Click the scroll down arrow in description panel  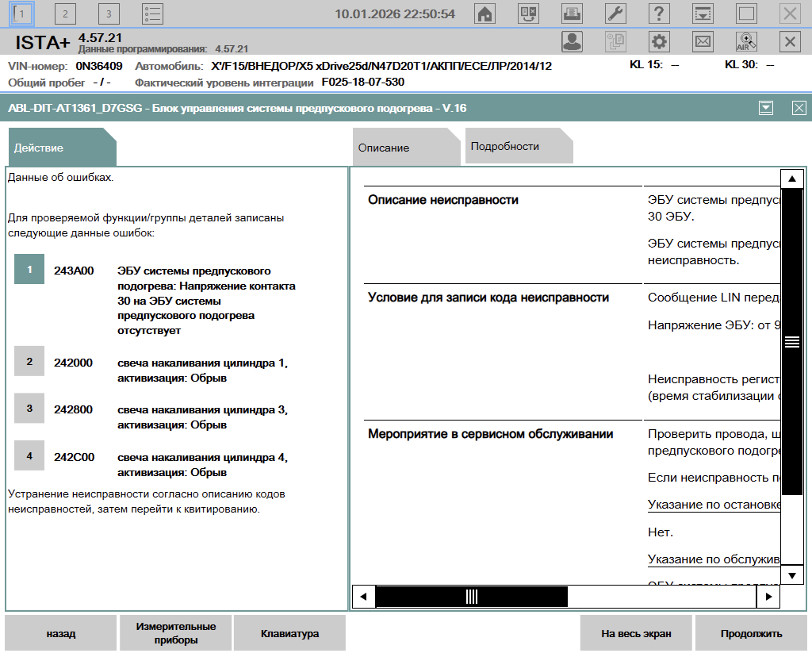click(791, 574)
